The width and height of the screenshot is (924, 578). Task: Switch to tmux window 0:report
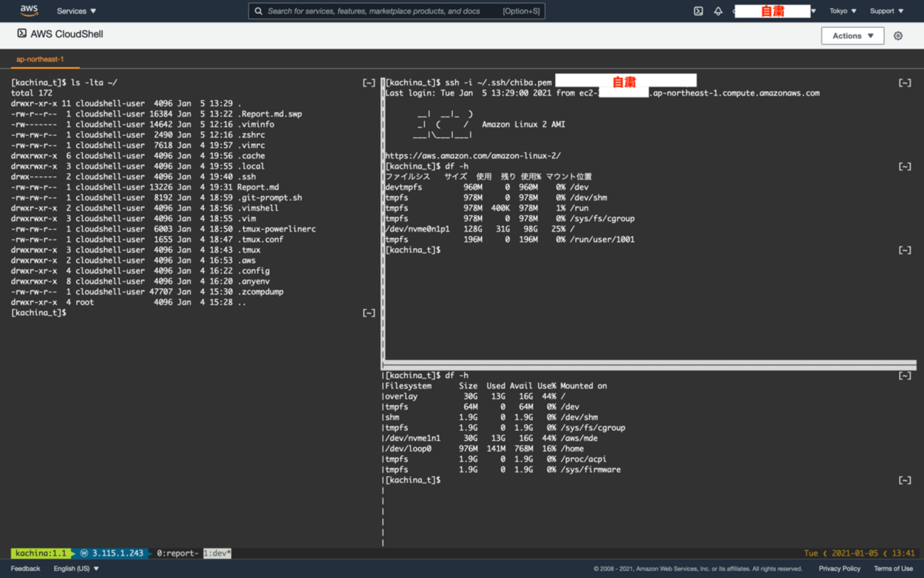click(x=177, y=553)
